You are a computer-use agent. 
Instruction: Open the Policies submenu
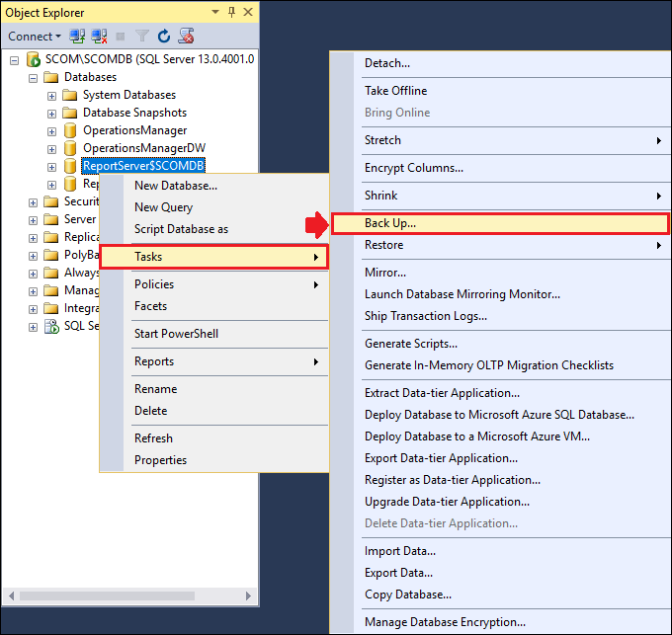click(214, 284)
